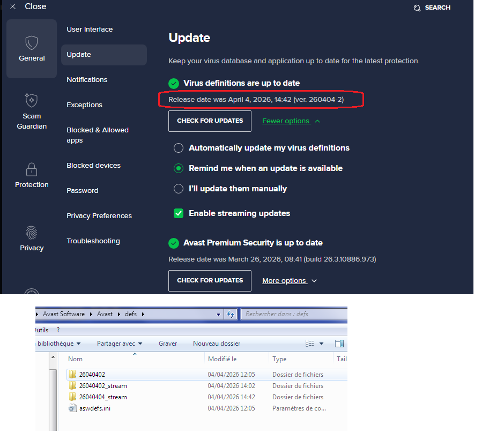The image size is (504, 440).
Task: Open the Protection padlock section
Action: click(32, 169)
